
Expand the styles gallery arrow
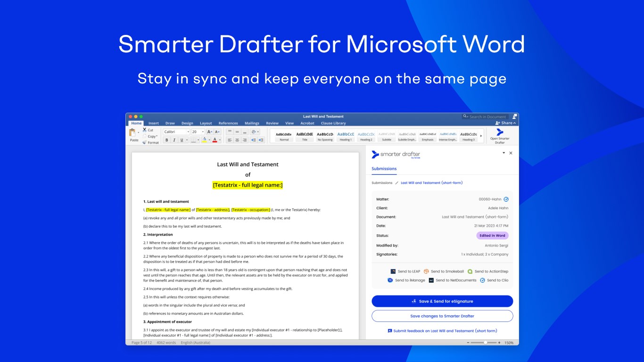(x=481, y=136)
